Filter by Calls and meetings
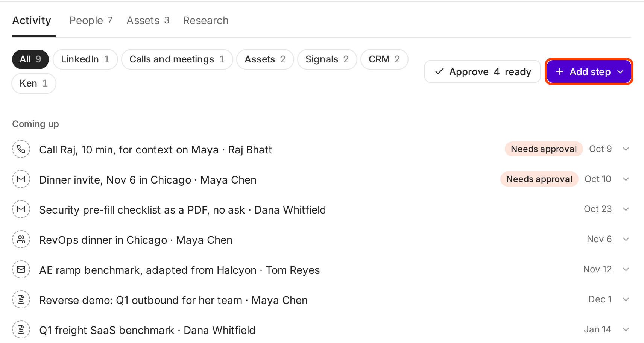 tap(177, 59)
